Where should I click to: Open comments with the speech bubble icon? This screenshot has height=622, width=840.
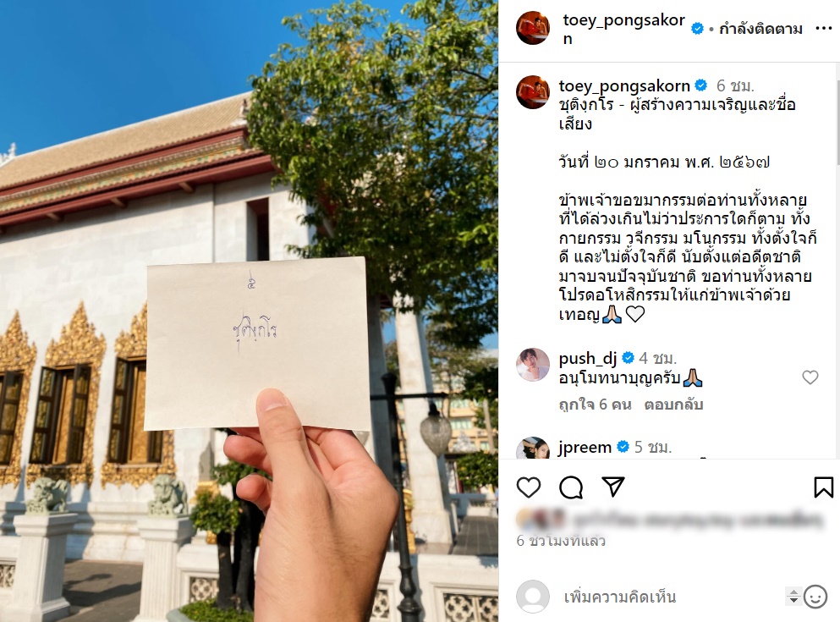(571, 487)
